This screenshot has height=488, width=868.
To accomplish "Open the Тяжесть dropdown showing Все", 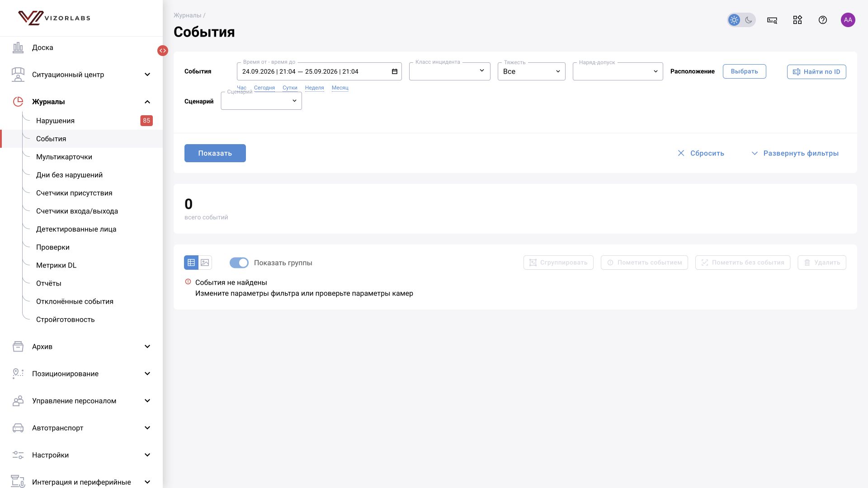I will click(532, 71).
